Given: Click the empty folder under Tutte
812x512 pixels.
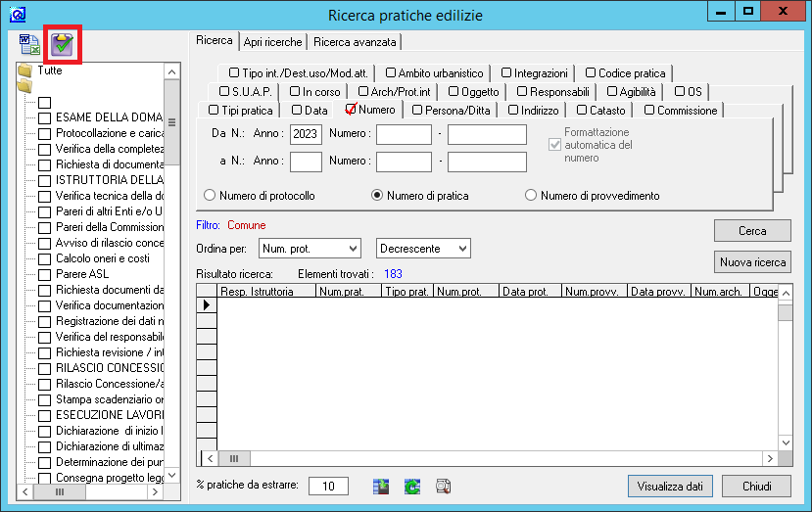Looking at the screenshot, I should 25,87.
